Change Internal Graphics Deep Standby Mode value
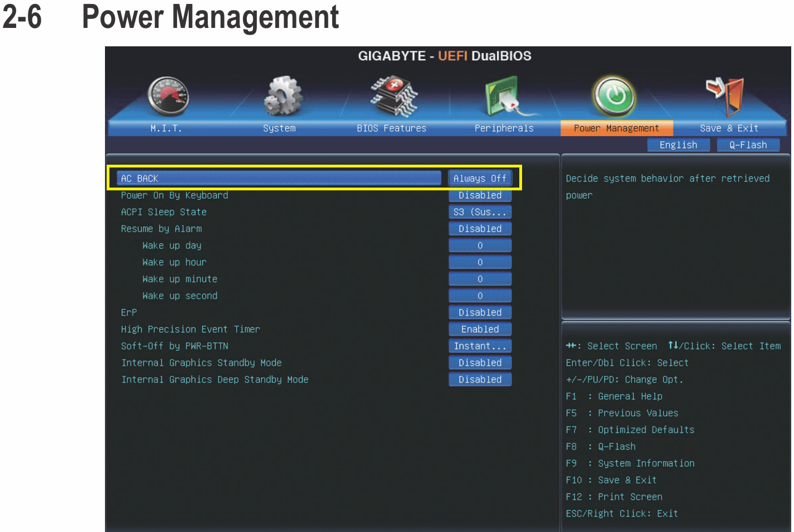794x532 pixels. click(480, 380)
